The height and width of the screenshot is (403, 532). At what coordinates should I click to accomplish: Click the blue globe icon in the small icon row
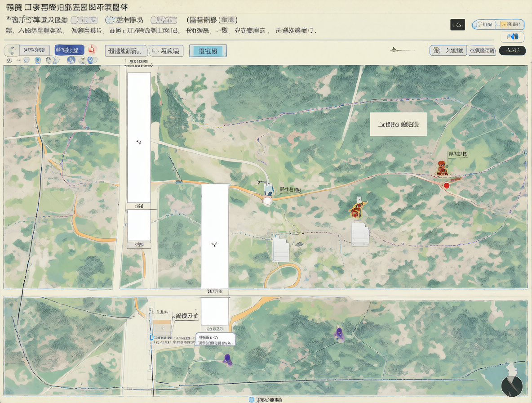71,60
